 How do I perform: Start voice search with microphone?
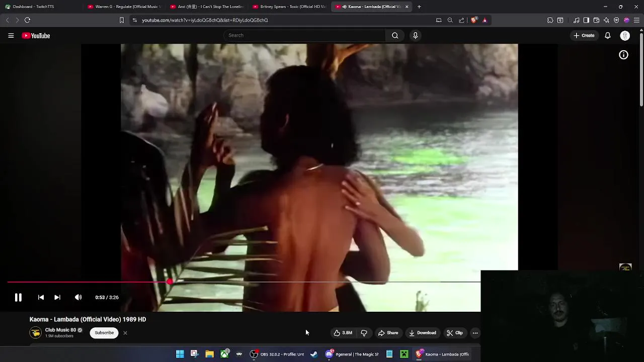(416, 35)
